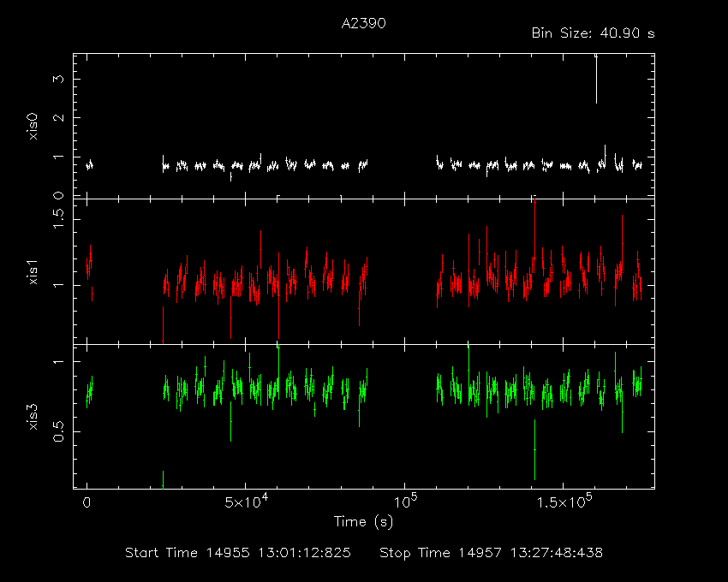The height and width of the screenshot is (582, 728).
Task: Select the xis1 axis label
Action: (33, 272)
